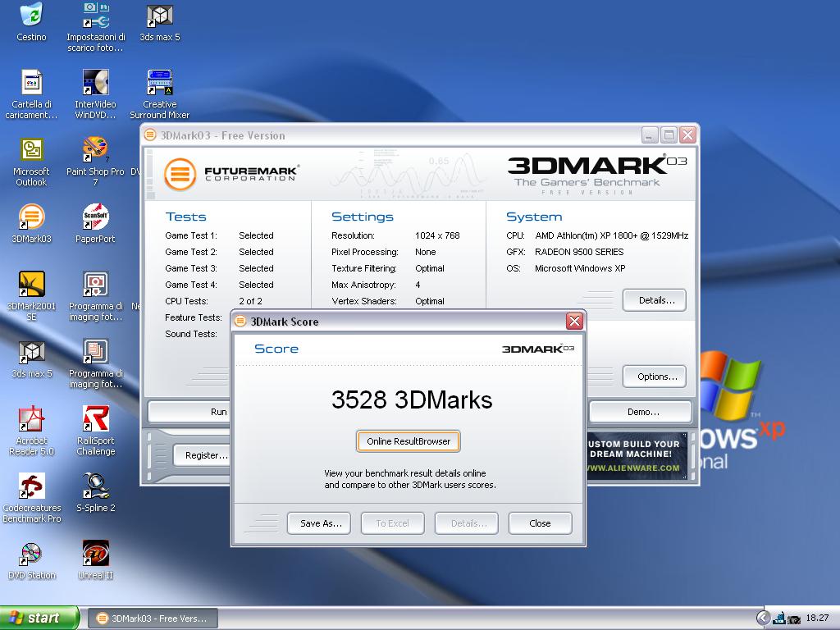Click the "3528 3DMarks" score text

click(412, 400)
